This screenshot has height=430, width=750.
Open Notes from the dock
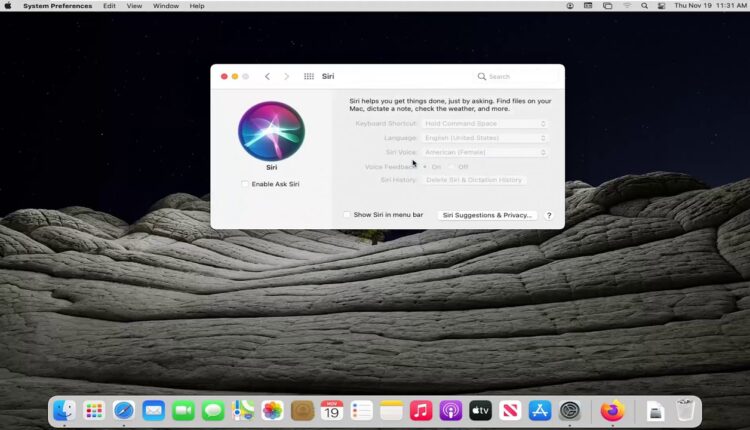pyautogui.click(x=392, y=410)
